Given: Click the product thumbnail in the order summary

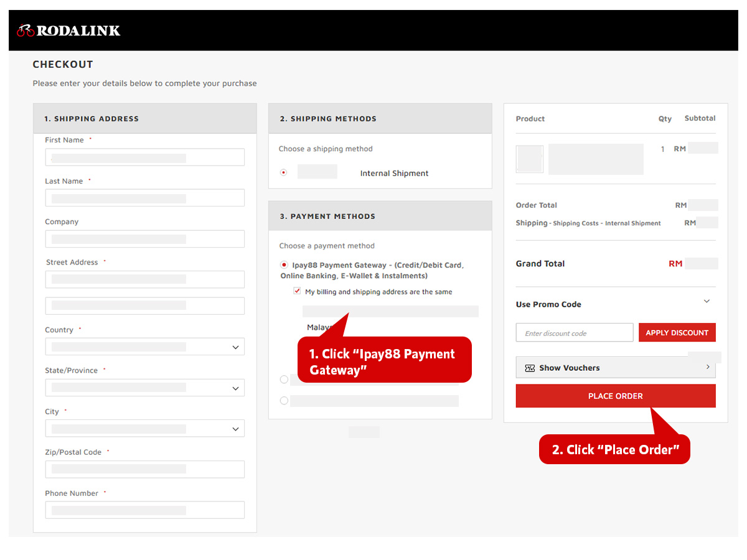Looking at the screenshot, I should [529, 159].
